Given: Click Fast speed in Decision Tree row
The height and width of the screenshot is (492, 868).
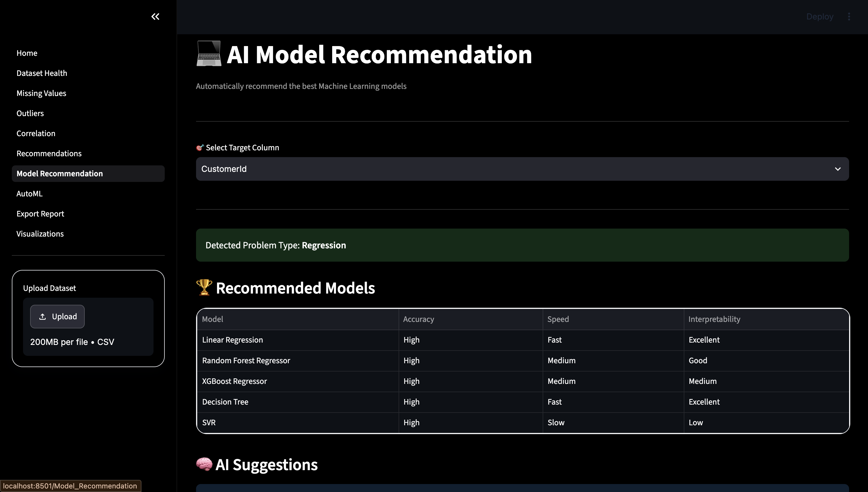Looking at the screenshot, I should click(613, 402).
